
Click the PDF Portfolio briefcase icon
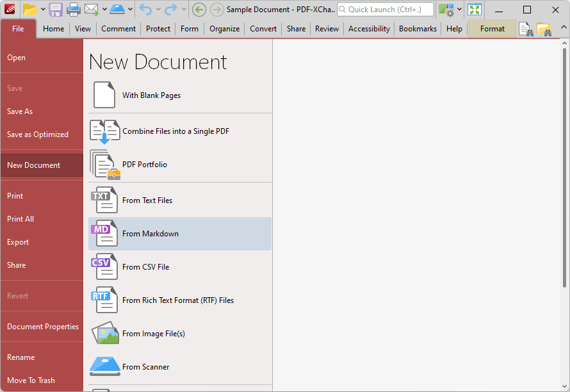point(105,165)
